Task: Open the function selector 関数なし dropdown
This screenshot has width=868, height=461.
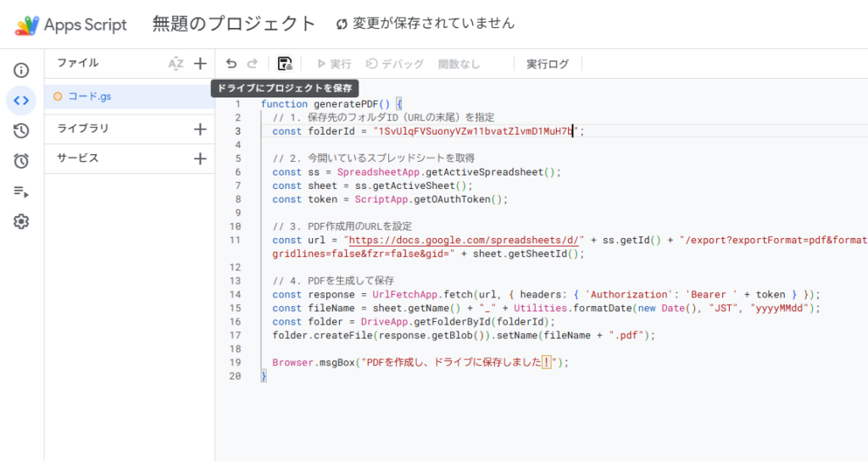Action: coord(459,64)
